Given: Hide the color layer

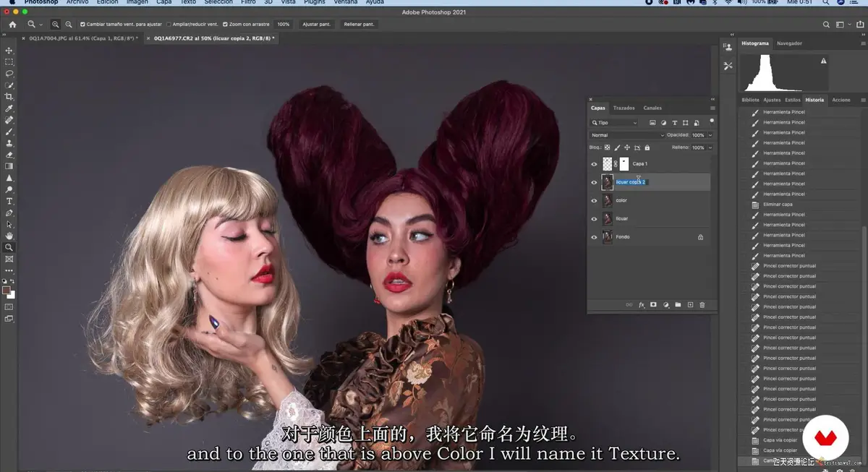Looking at the screenshot, I should tap(594, 200).
